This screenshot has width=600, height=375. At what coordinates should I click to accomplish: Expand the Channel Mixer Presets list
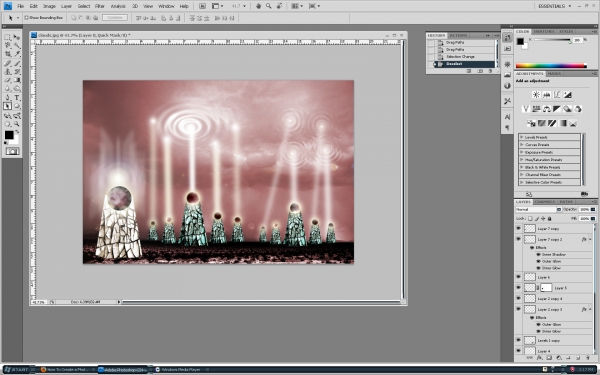coord(522,174)
